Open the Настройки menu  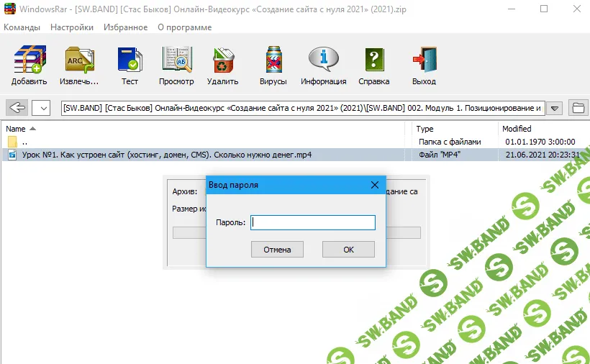pos(72,27)
